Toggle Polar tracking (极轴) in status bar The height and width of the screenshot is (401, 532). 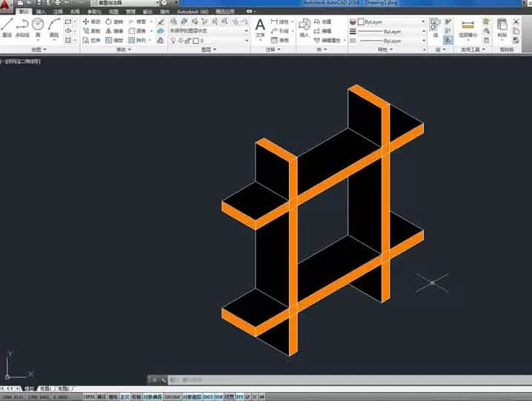pyautogui.click(x=136, y=397)
